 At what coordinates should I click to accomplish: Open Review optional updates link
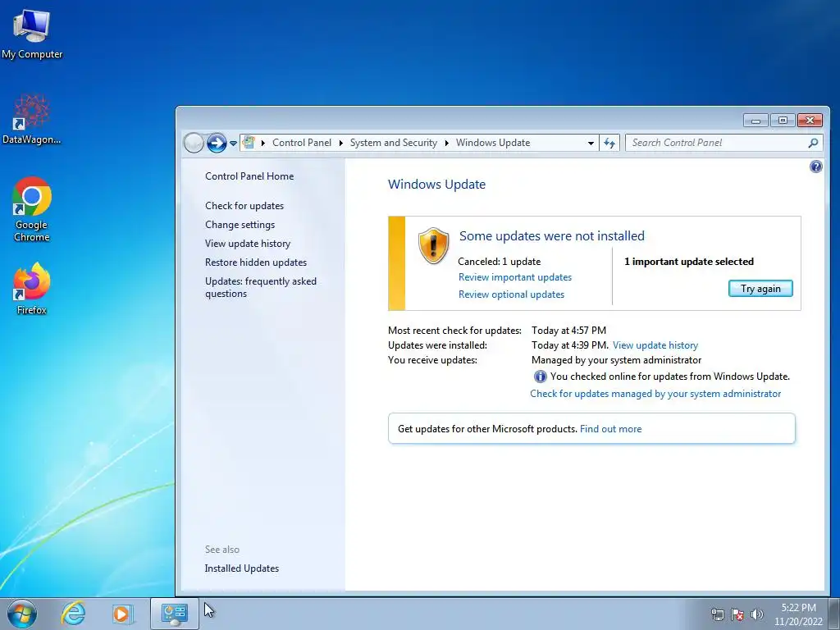click(511, 294)
